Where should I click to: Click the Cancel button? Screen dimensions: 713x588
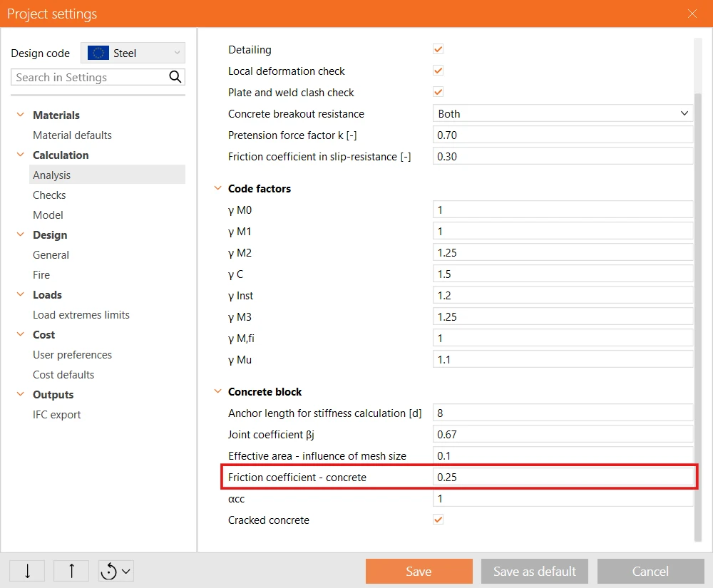click(650, 571)
